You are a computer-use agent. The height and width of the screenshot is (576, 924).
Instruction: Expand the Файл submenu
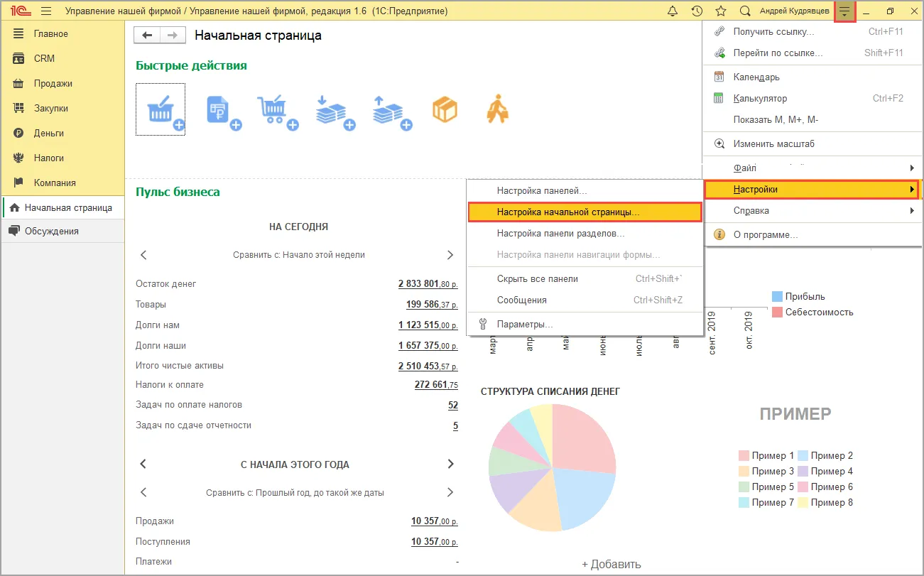(x=812, y=168)
